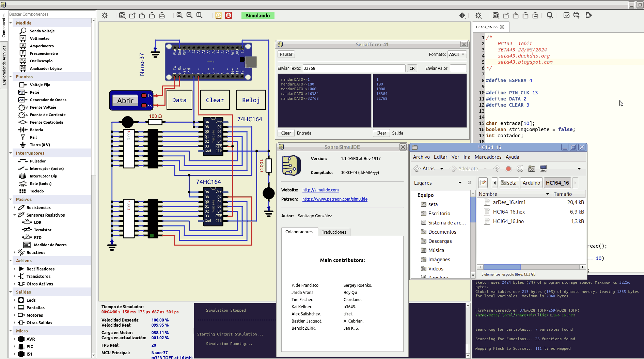Open the Marcadores menu
Viewport: 644px width, 359px height.
click(x=488, y=157)
